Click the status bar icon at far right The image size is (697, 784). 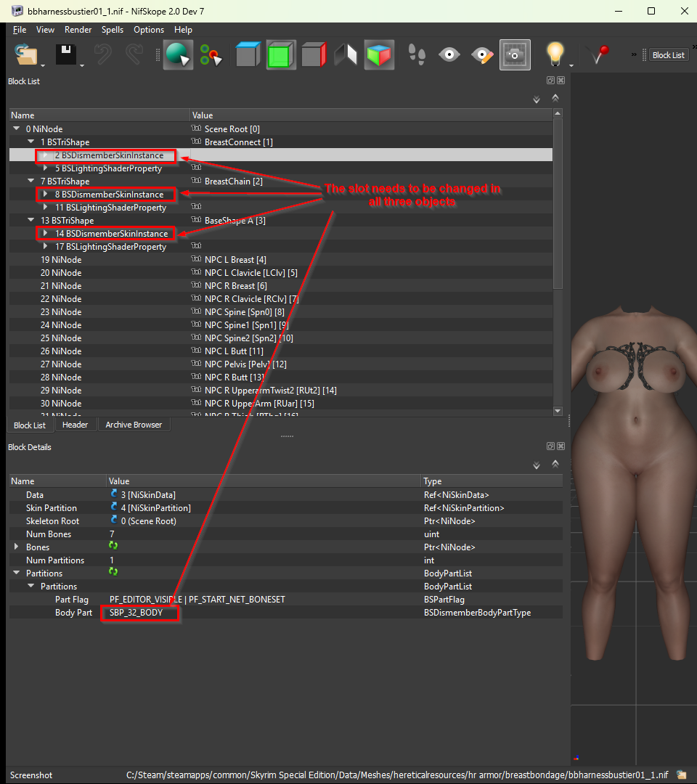[681, 775]
